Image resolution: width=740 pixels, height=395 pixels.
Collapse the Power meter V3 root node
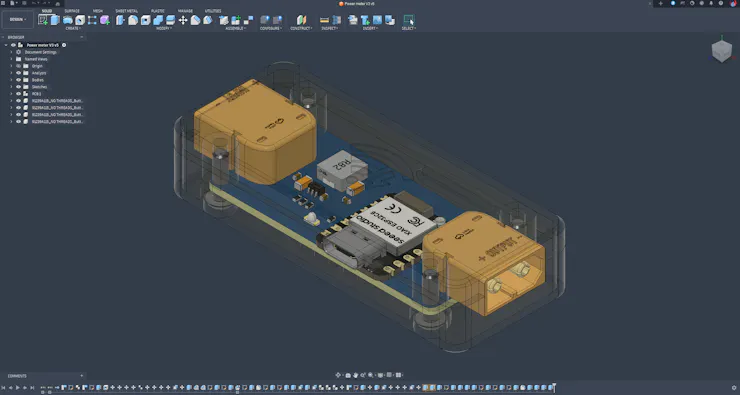tap(6, 45)
